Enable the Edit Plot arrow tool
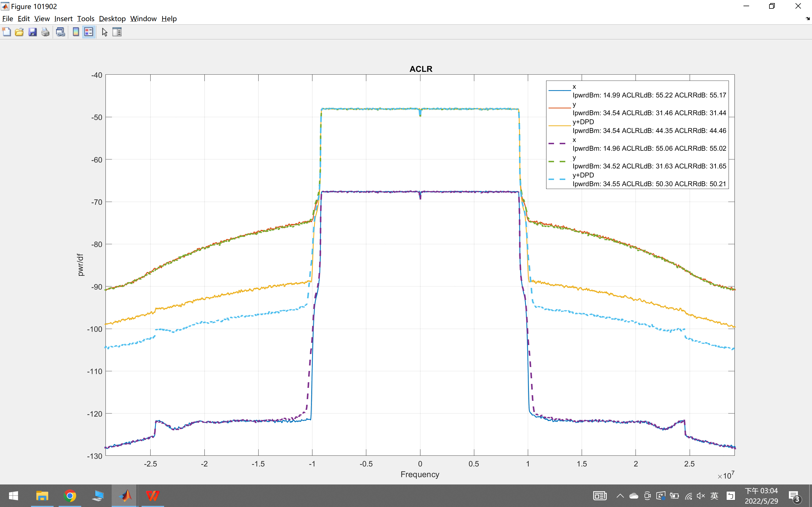812x507 pixels. (104, 32)
